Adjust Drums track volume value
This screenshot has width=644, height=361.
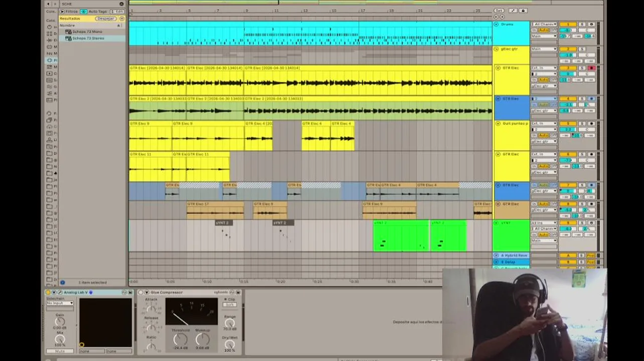click(568, 30)
